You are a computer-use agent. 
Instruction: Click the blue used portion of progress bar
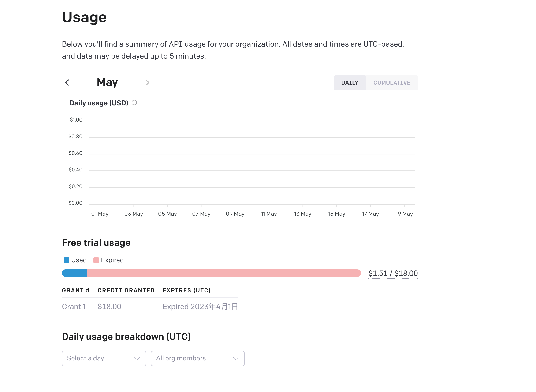tap(74, 273)
